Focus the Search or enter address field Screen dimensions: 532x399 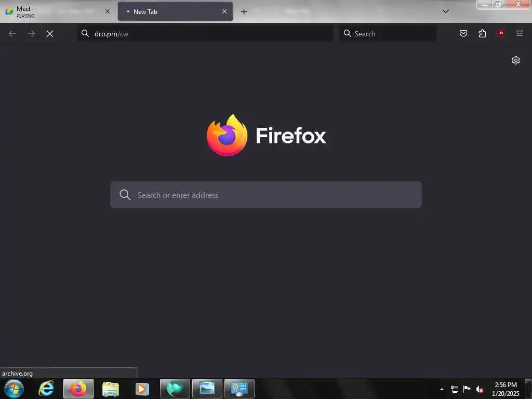(x=266, y=195)
